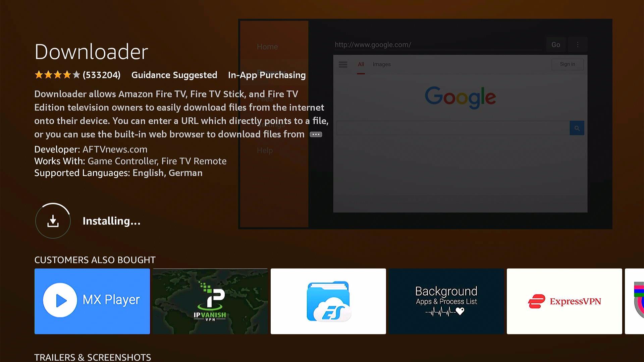
Task: Open the three-dot menu beside Go
Action: 578,45
